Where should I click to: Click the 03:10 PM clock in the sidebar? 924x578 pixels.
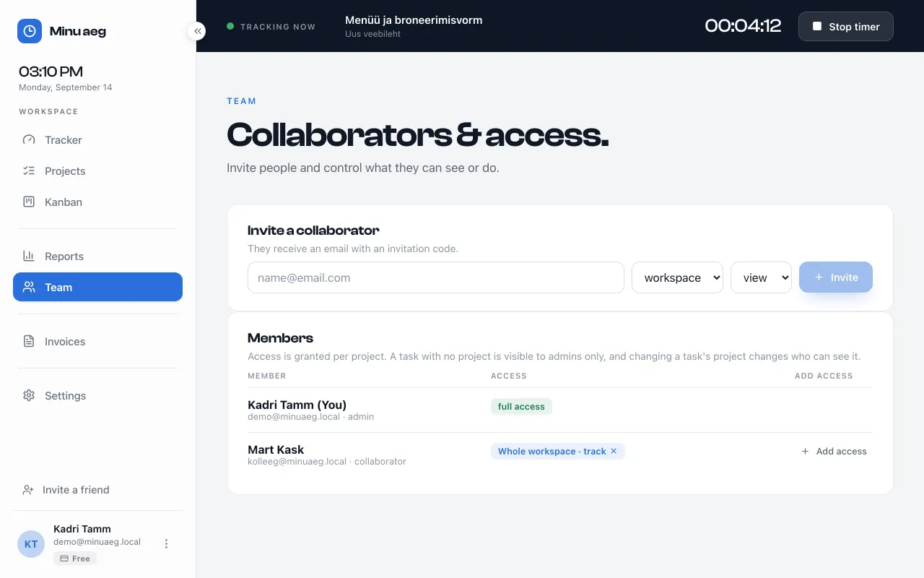pos(51,72)
